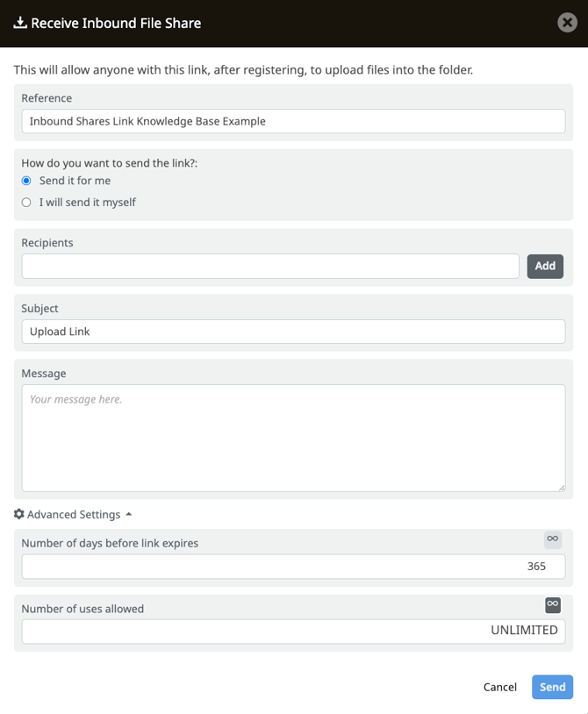Collapse Advanced Settings using the caret arrow
The height and width of the screenshot is (714, 588).
pyautogui.click(x=129, y=514)
